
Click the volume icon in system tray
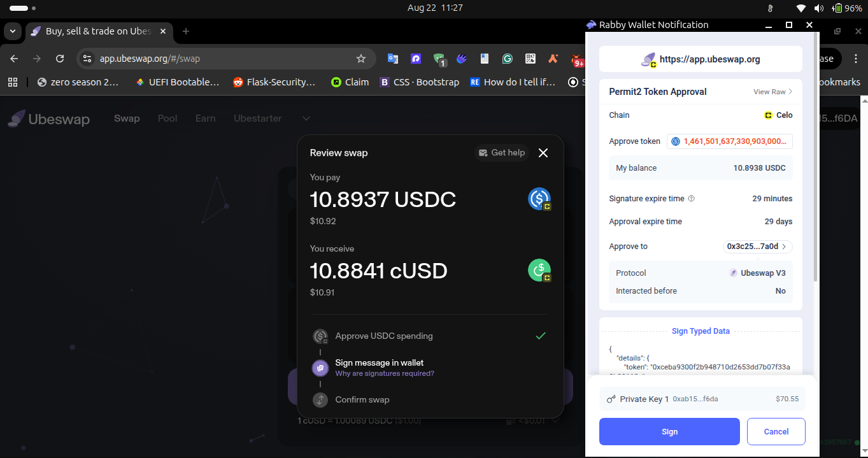pyautogui.click(x=819, y=8)
